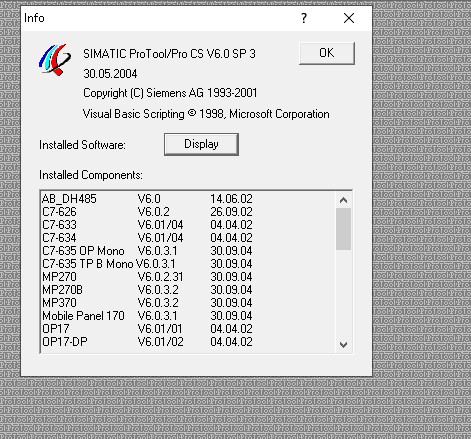Click the Info title bar text

click(x=34, y=18)
